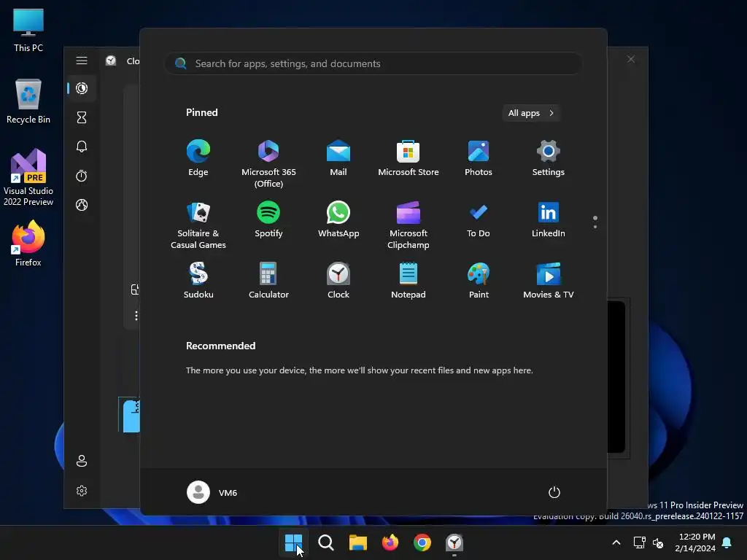Viewport: 747px width, 560px height.
Task: Select This PC desktop icon
Action: tap(28, 31)
